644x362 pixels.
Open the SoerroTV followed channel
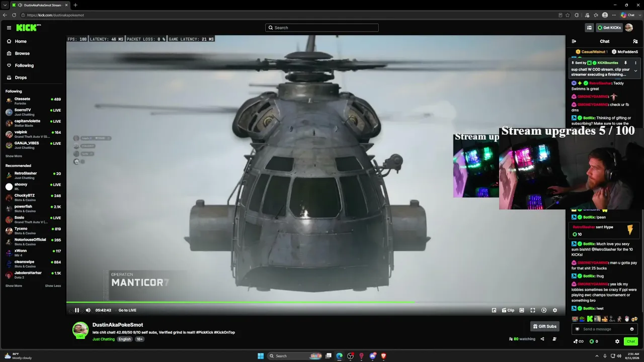tap(33, 112)
